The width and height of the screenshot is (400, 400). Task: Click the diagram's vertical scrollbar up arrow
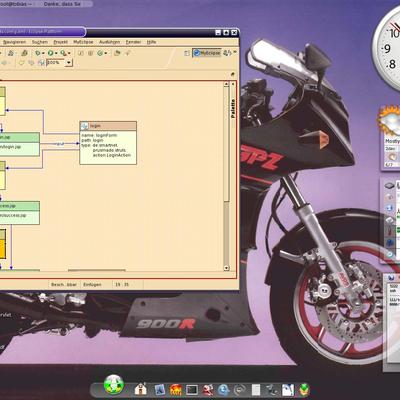[x=226, y=84]
